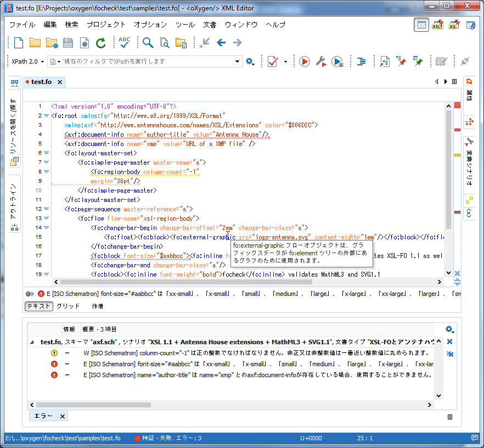Image resolution: width=484 pixels, height=448 pixels.
Task: Open the プロジェクト menu
Action: click(x=106, y=25)
